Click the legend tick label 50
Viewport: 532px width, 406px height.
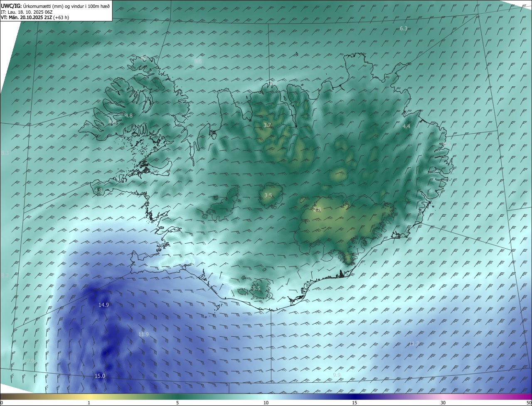[x=529, y=403]
